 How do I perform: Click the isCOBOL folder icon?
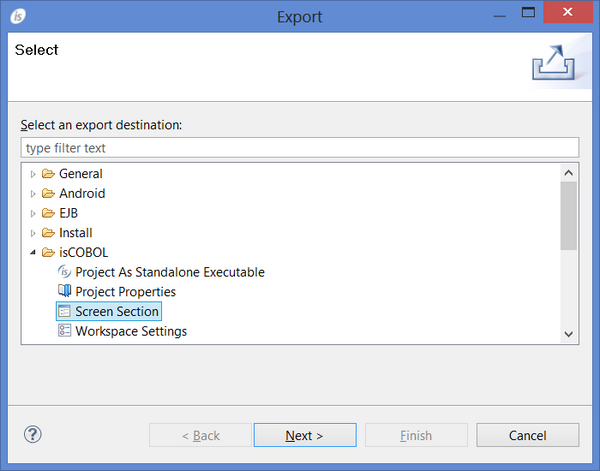pyautogui.click(x=48, y=252)
